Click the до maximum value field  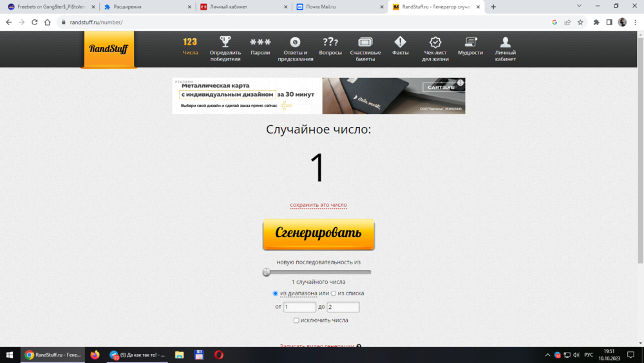click(x=343, y=307)
